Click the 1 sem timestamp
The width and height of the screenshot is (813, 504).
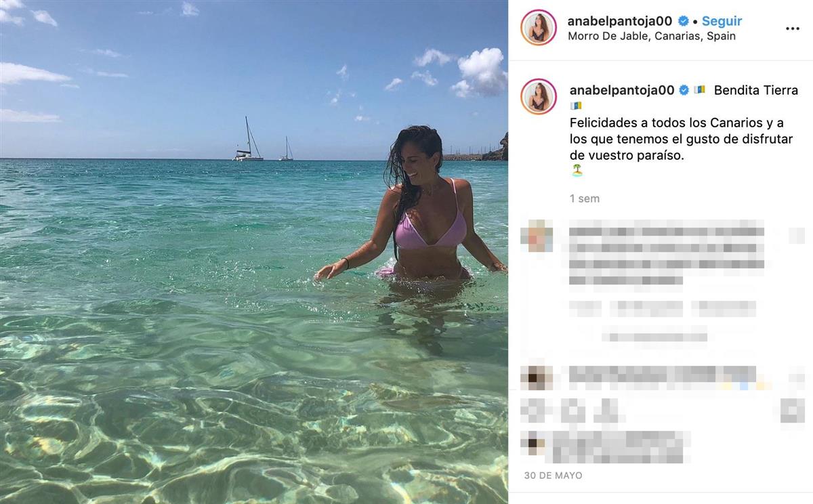[585, 198]
